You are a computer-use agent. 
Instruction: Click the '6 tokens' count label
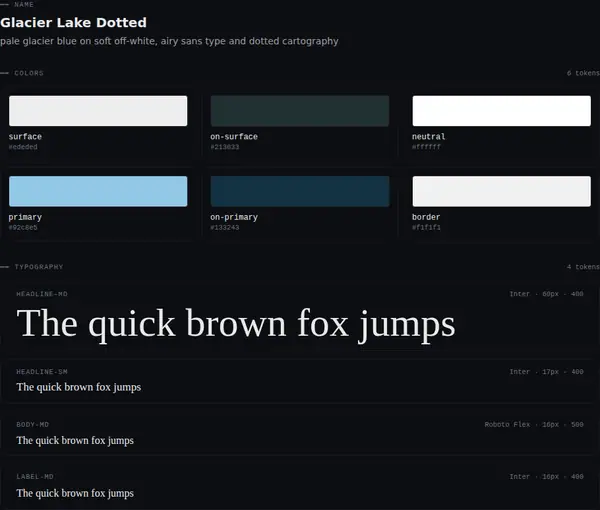click(x=583, y=73)
